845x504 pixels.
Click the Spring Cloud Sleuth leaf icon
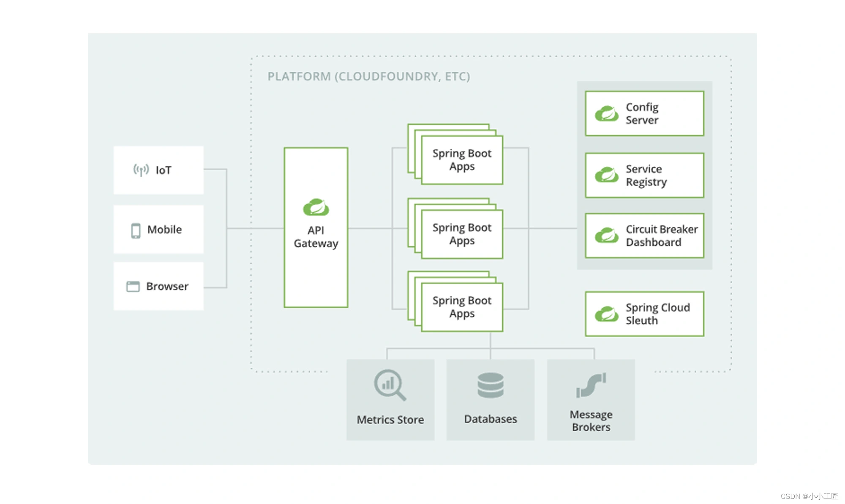coord(607,314)
